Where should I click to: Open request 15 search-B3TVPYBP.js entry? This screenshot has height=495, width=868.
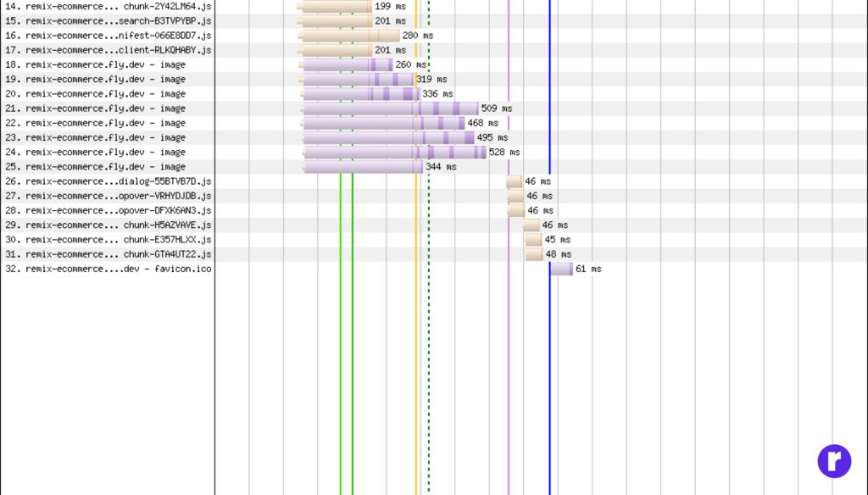pyautogui.click(x=108, y=20)
